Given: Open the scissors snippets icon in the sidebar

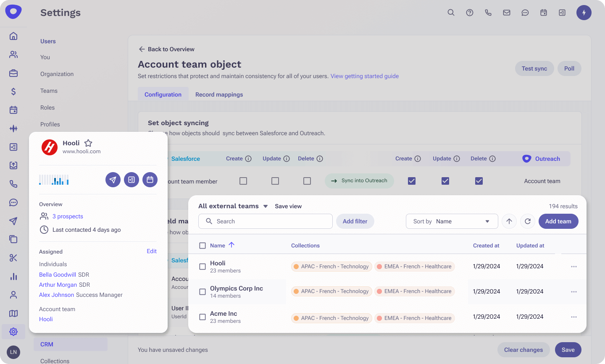Looking at the screenshot, I should tap(13, 258).
